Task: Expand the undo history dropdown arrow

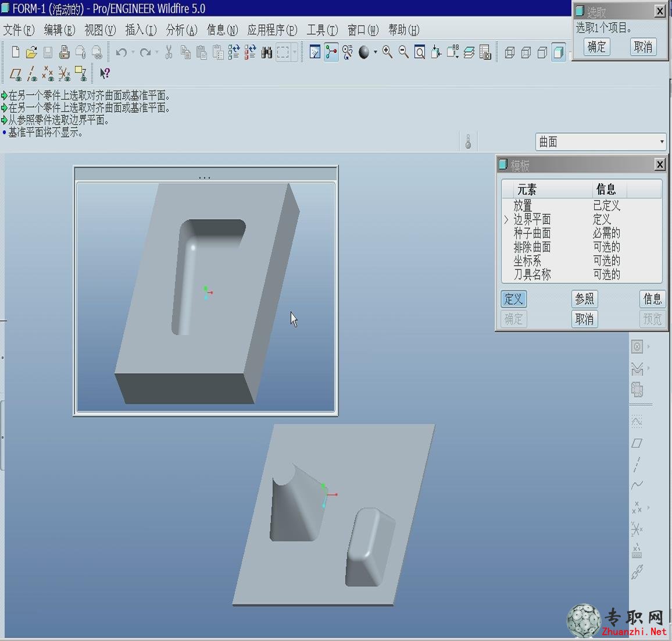Action: coord(133,52)
